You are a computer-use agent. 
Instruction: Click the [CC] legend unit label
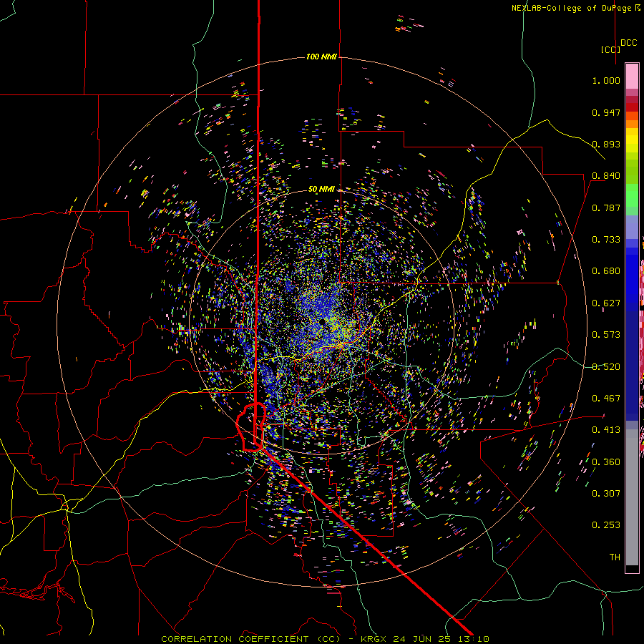coord(610,49)
